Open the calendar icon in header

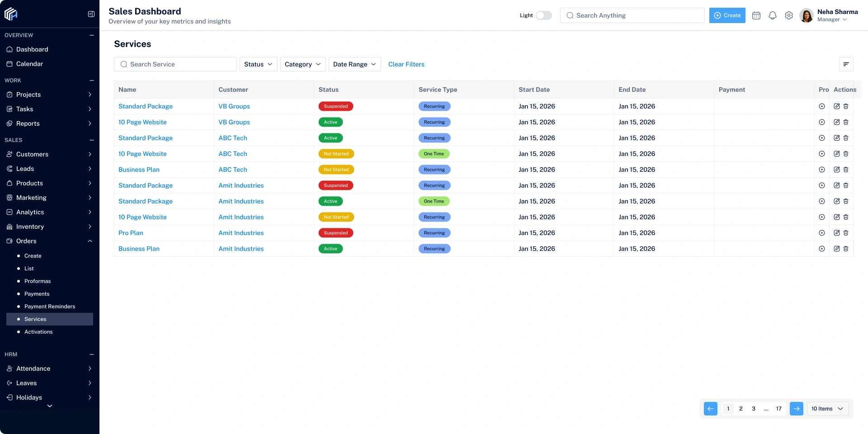click(x=756, y=15)
